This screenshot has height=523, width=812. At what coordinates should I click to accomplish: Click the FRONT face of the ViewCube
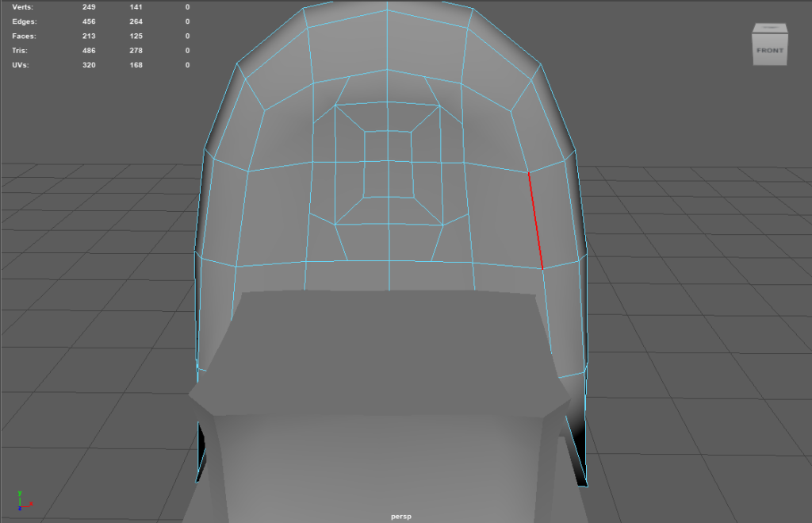pos(769,50)
